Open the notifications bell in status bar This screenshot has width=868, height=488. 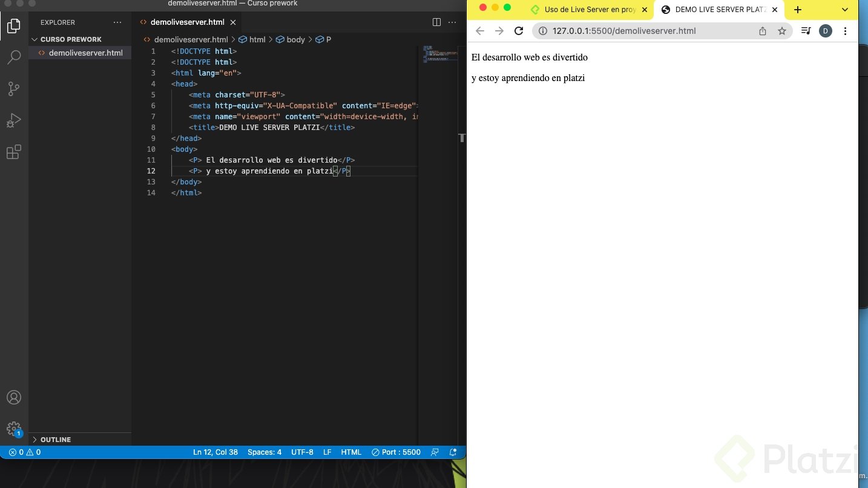pyautogui.click(x=453, y=452)
